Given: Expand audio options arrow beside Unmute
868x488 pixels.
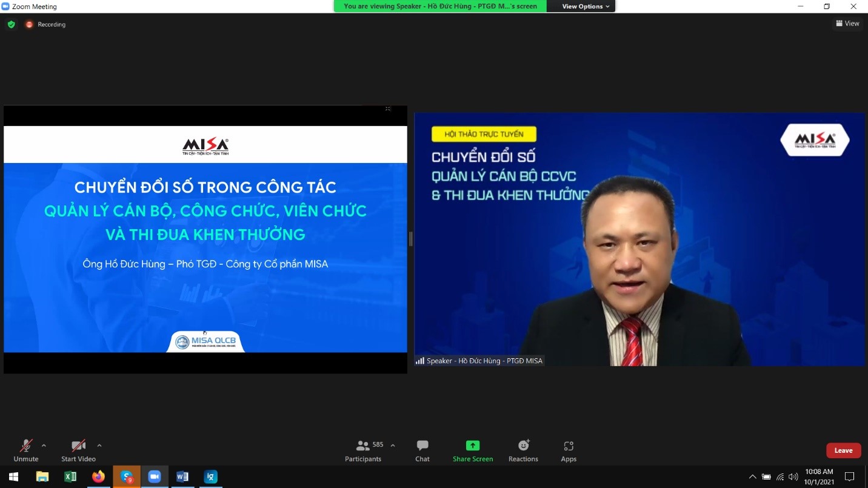Looking at the screenshot, I should click(44, 446).
